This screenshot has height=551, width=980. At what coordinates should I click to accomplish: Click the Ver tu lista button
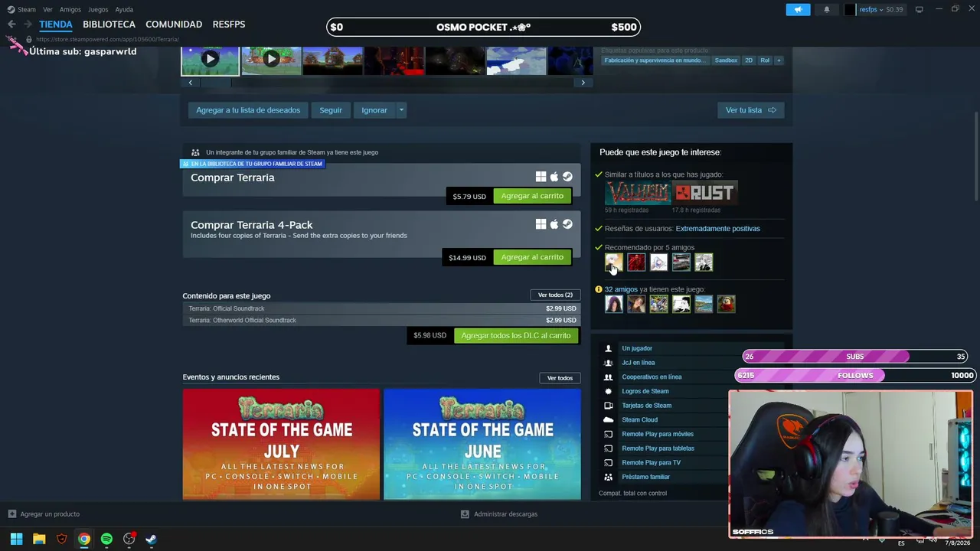(750, 110)
